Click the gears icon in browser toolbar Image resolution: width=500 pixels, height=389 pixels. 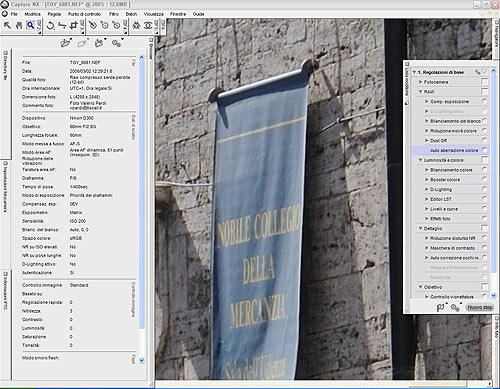click(117, 43)
